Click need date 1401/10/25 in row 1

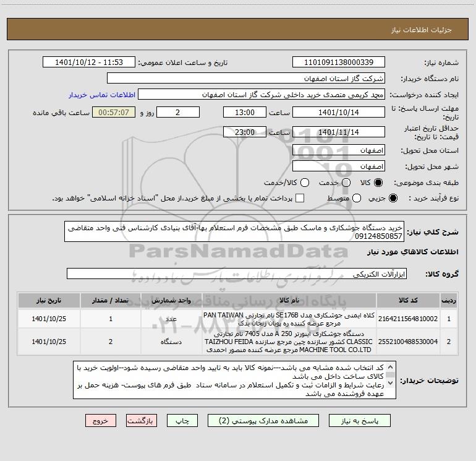coord(49,319)
